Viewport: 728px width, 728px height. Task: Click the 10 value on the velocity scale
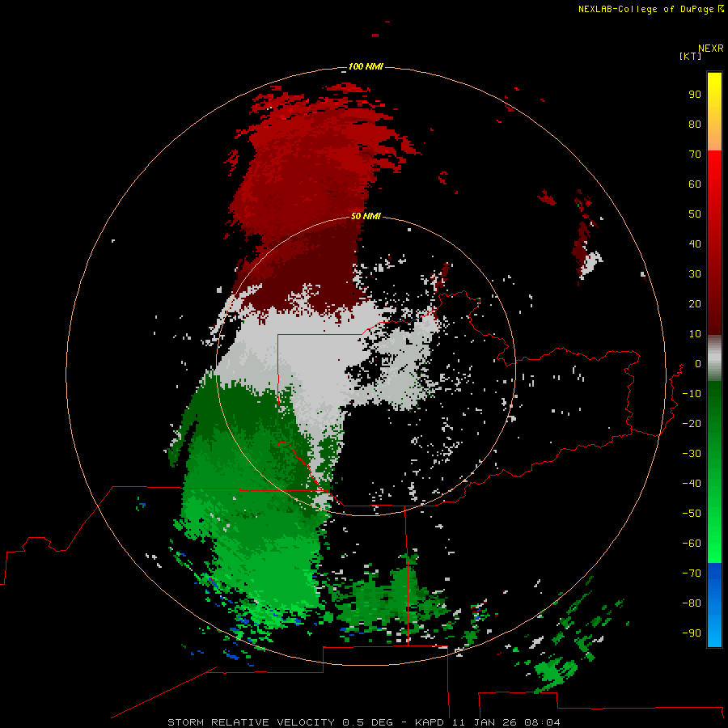click(x=695, y=334)
